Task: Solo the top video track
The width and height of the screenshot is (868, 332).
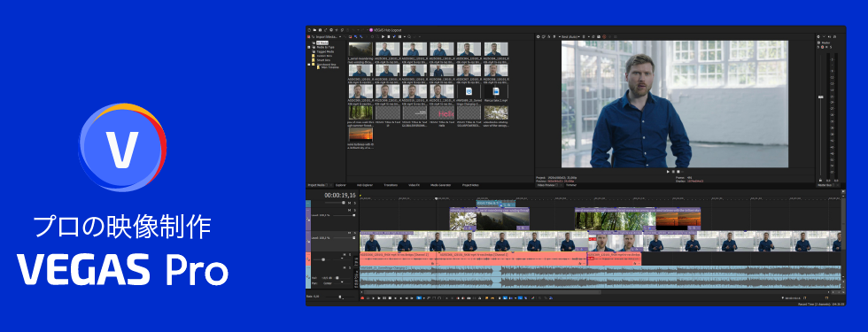Action: (x=355, y=203)
